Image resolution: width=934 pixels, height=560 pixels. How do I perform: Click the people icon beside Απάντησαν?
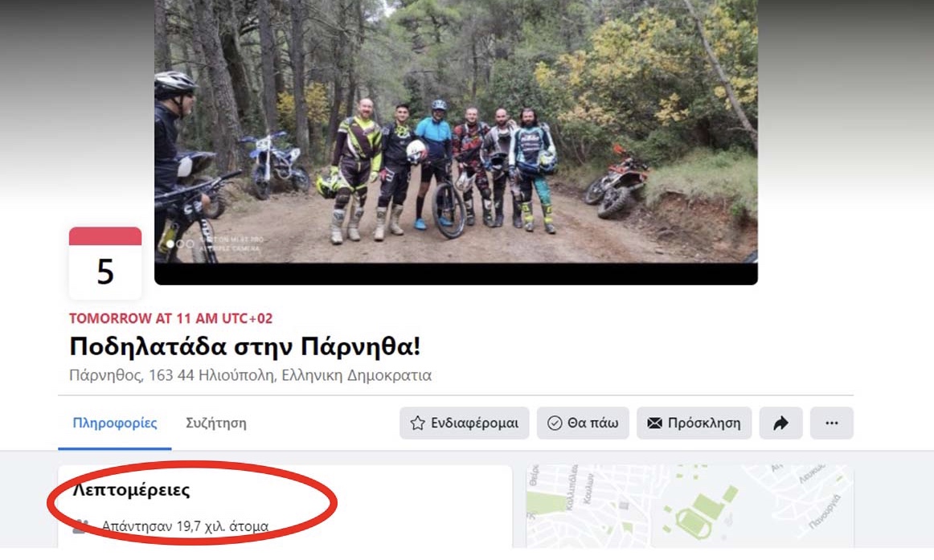(x=81, y=526)
